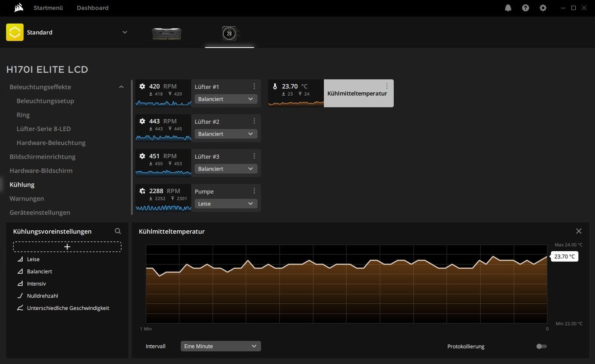Open Lüfter #3 three-dot options menu
The image size is (595, 364).
coord(254,156)
